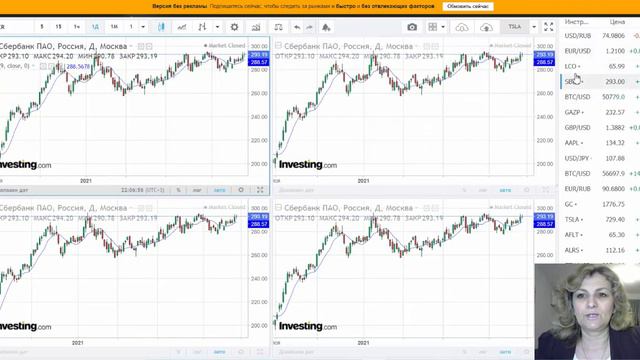The width and height of the screenshot is (640, 360).
Task: Open title dropdown on top-left Сбербанк chart
Action: (131, 46)
